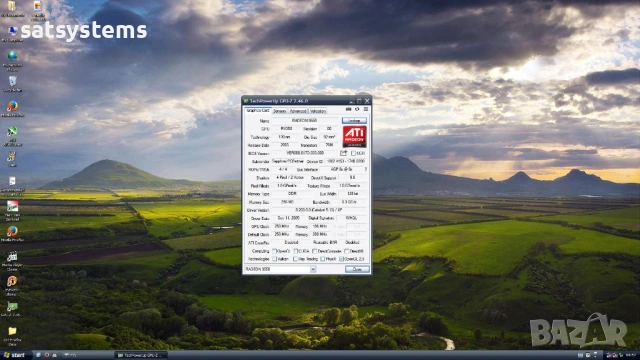This screenshot has height=360, width=640.
Task: Switch to the Graphics Card tab
Action: tap(258, 111)
